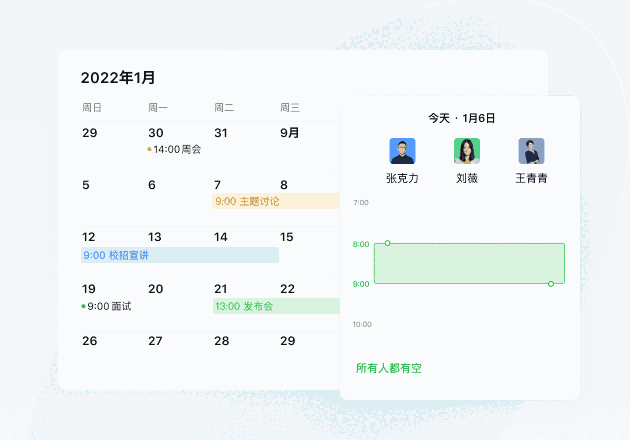Select date 19 in the calendar
Viewport: 630px width, 440px height.
pos(89,289)
